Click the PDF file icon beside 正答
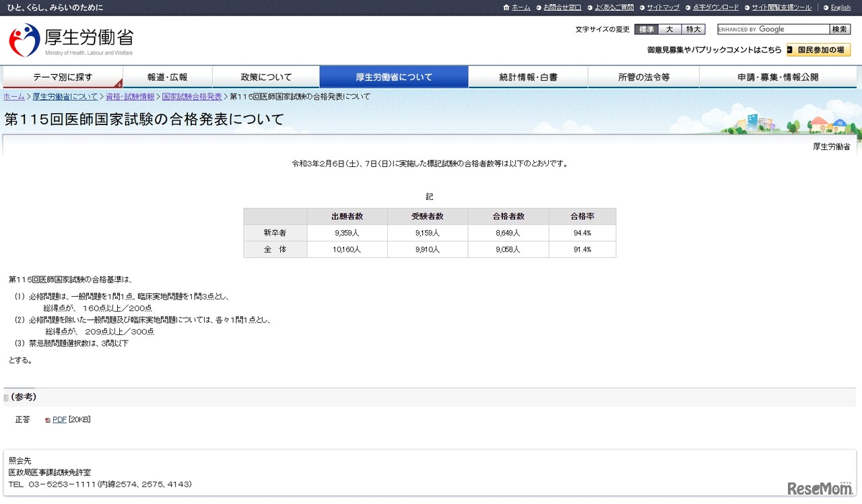The height and width of the screenshot is (504, 862). (x=48, y=420)
